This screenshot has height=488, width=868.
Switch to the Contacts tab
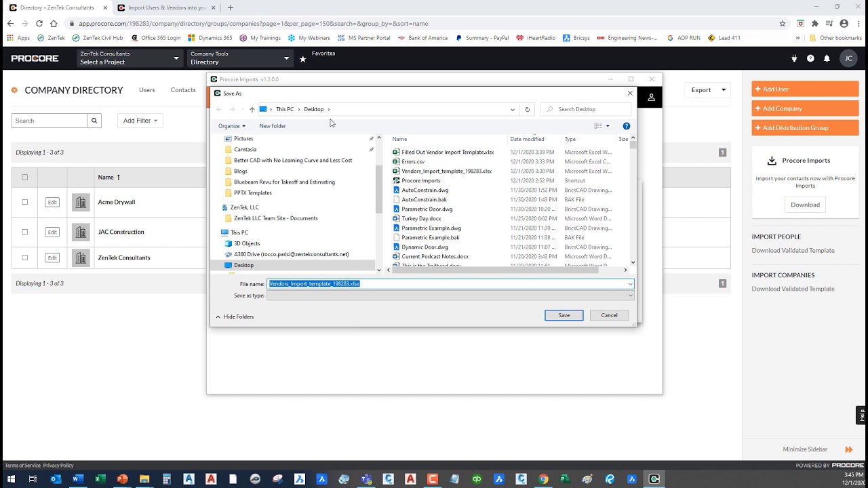183,90
